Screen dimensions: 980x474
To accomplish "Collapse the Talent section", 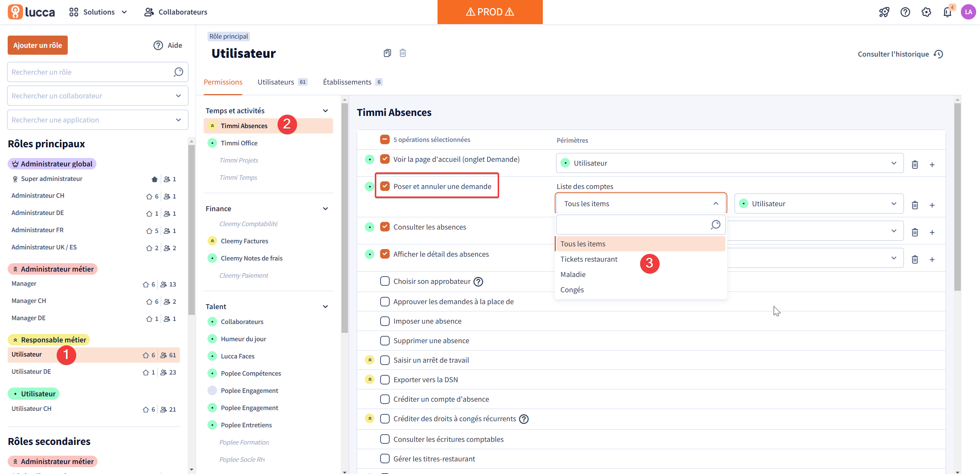I will click(325, 306).
